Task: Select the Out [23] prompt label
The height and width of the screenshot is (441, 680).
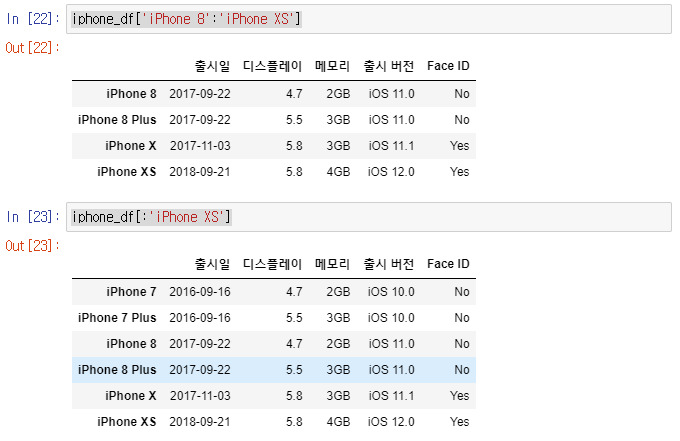Action: 32,246
